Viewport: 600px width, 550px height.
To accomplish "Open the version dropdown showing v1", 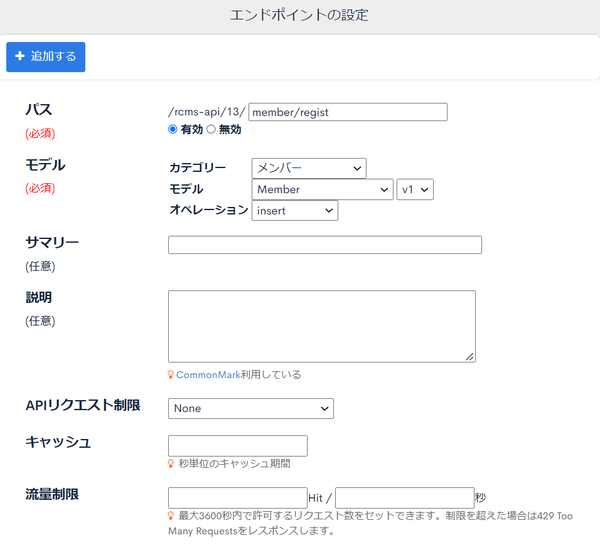I will (x=415, y=189).
